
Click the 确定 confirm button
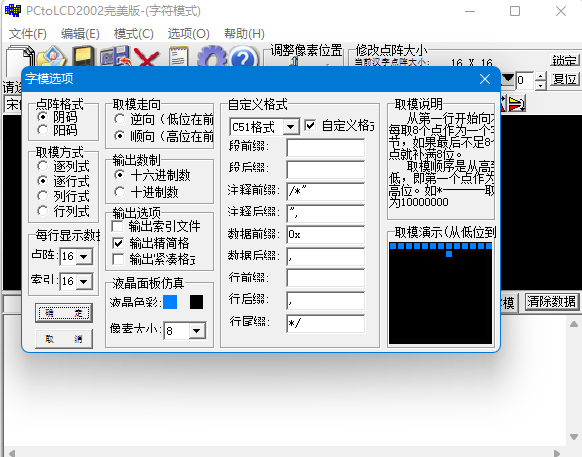(x=64, y=313)
